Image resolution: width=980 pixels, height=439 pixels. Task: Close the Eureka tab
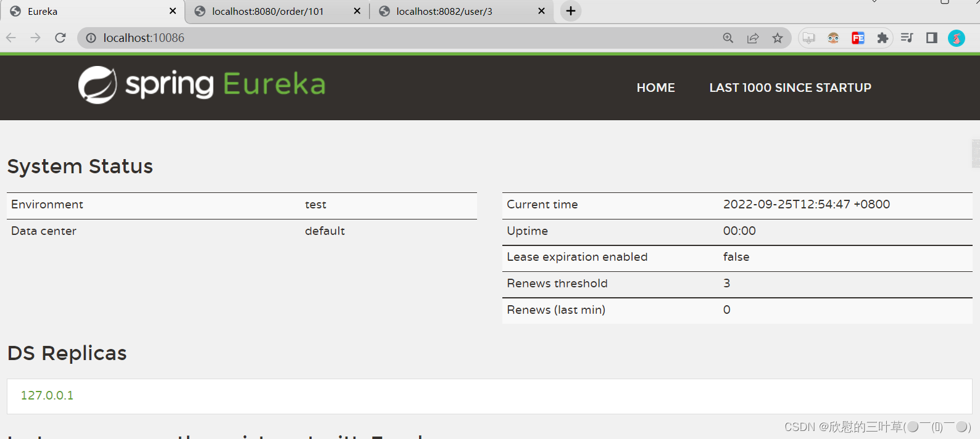[x=173, y=11]
